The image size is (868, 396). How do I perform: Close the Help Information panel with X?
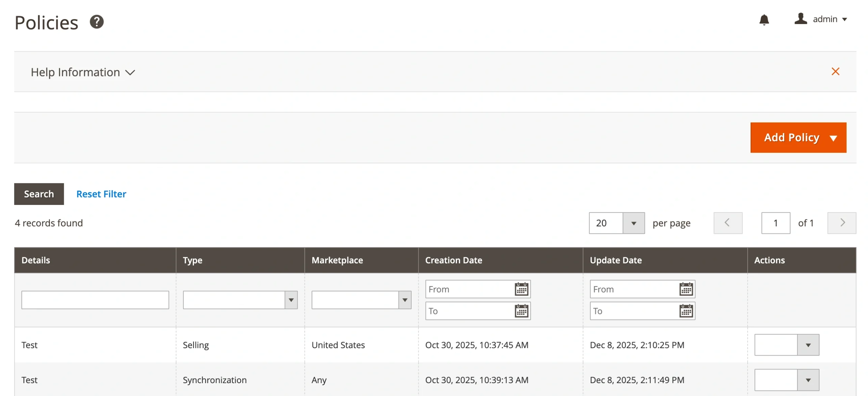(835, 72)
